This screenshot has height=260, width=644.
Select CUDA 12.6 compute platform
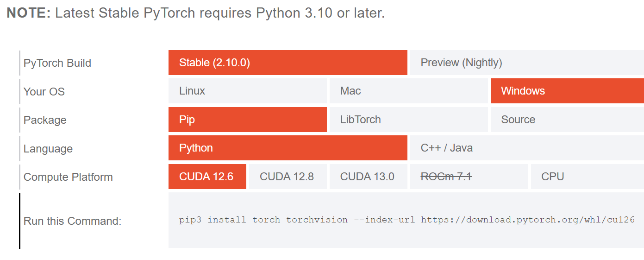click(x=207, y=177)
